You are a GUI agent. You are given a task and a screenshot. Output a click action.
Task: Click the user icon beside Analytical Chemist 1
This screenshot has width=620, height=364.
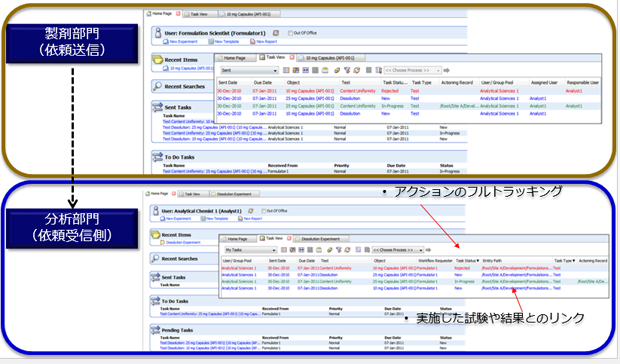156,210
